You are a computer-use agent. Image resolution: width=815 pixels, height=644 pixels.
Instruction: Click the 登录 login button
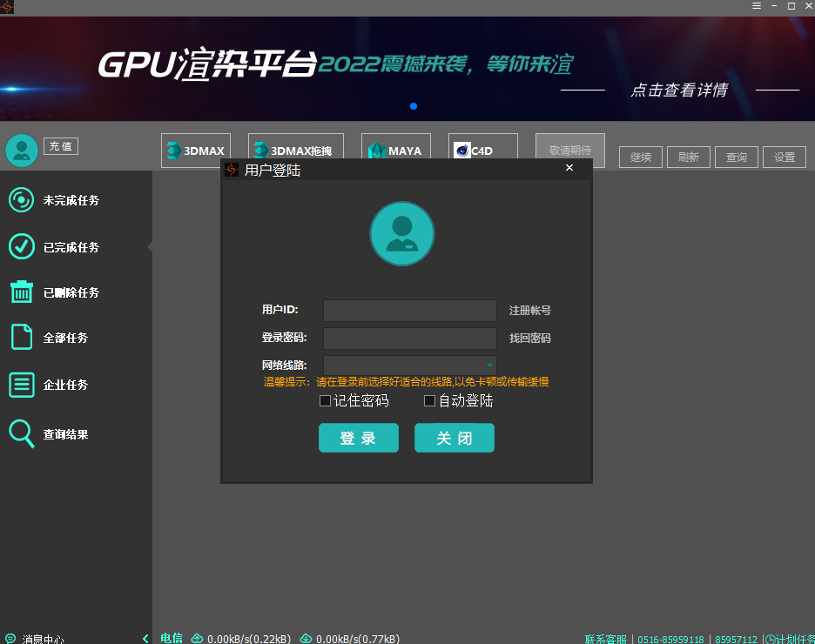point(358,438)
